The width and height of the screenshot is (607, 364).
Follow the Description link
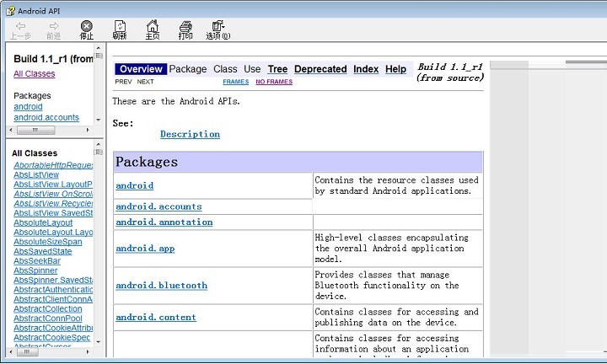[190, 134]
